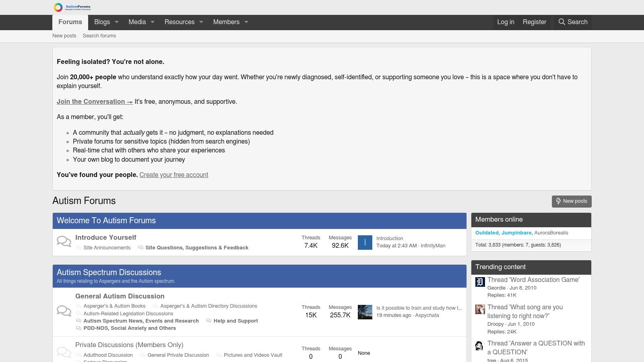Open Asperger's & Autism Books subforum

click(x=115, y=306)
